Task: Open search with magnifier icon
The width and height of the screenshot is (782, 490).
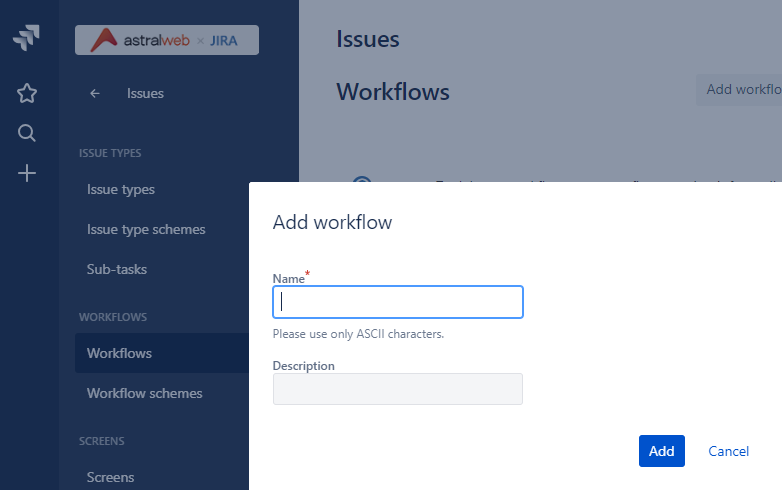Action: tap(26, 133)
